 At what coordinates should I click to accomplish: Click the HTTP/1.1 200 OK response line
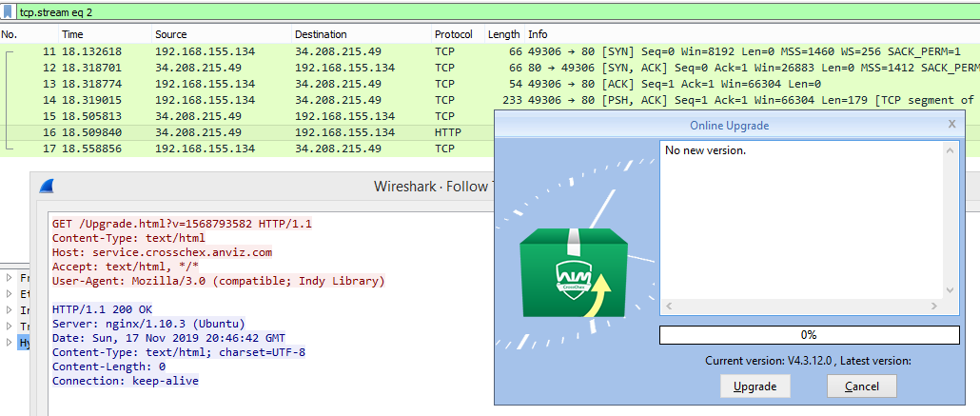[102, 309]
